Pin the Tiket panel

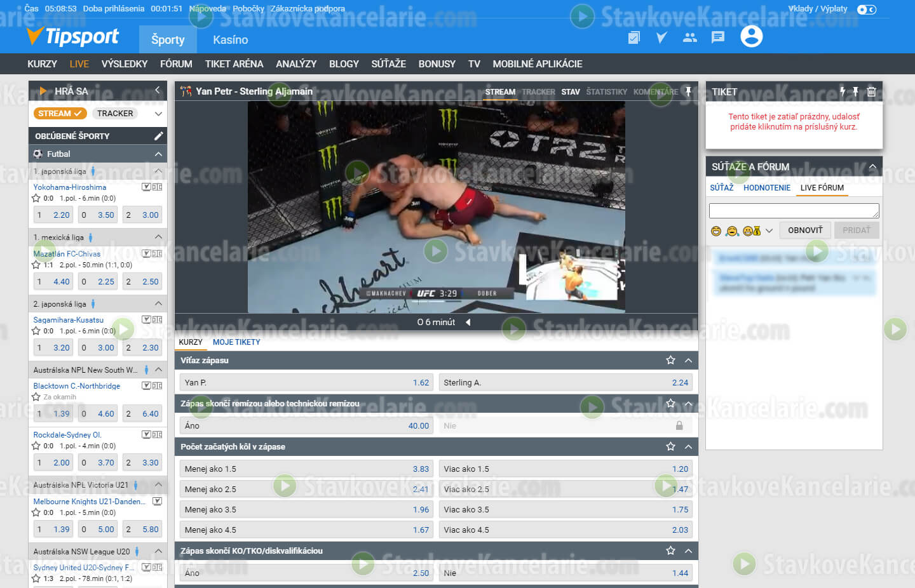click(855, 91)
